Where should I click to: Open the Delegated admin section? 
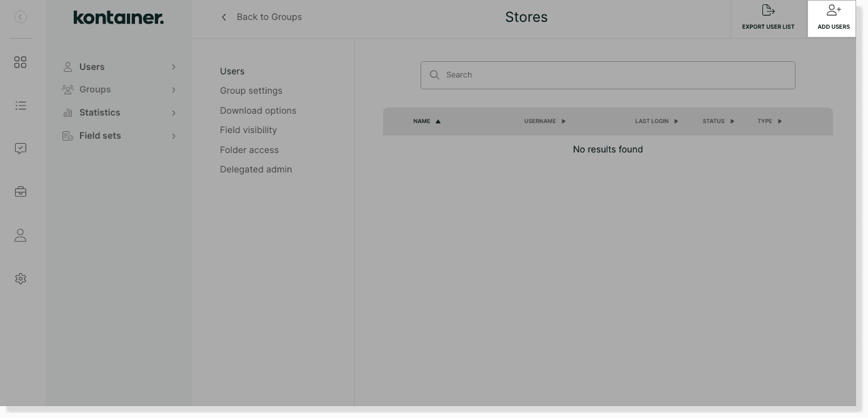point(256,169)
